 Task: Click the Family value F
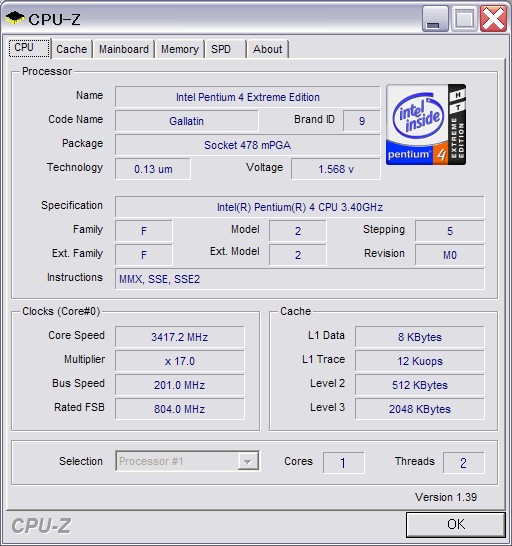(x=144, y=231)
